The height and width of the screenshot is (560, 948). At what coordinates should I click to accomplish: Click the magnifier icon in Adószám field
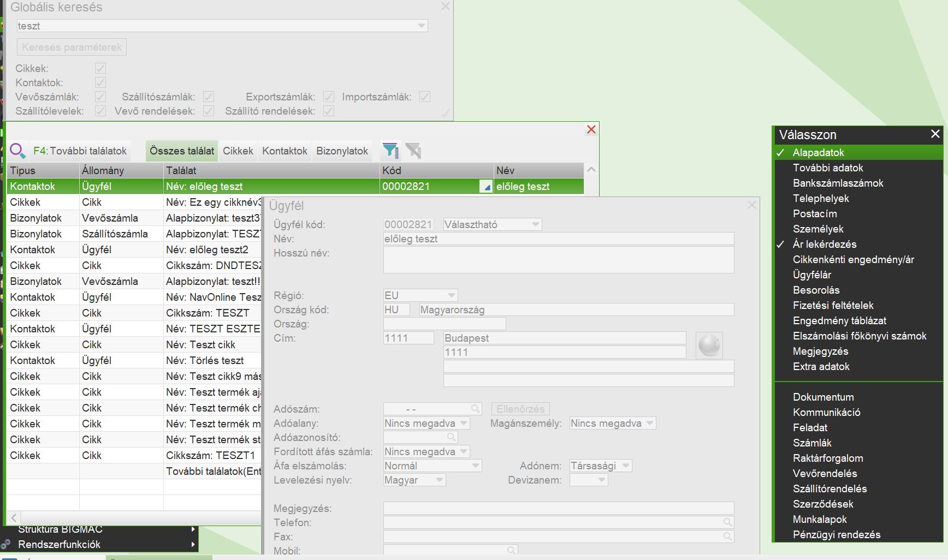[x=475, y=409]
